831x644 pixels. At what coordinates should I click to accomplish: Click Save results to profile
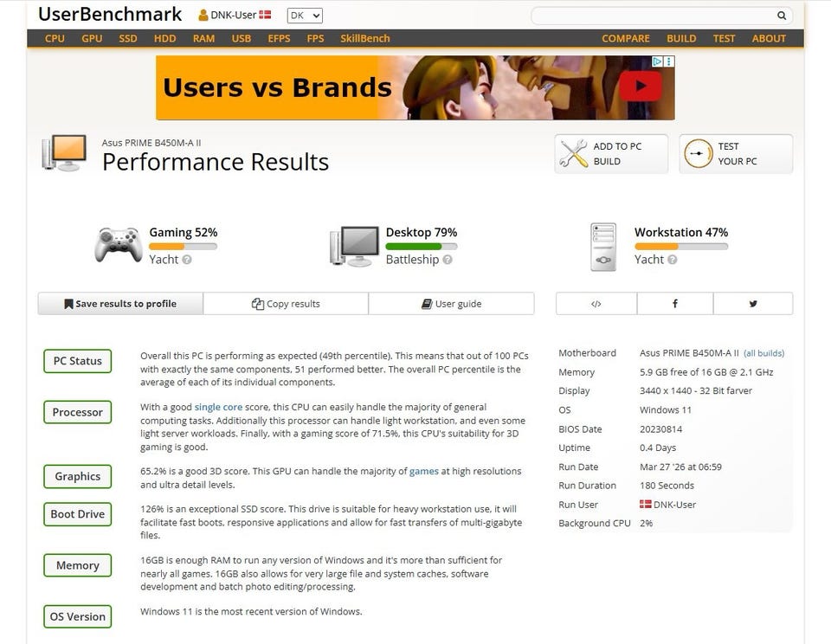point(120,304)
